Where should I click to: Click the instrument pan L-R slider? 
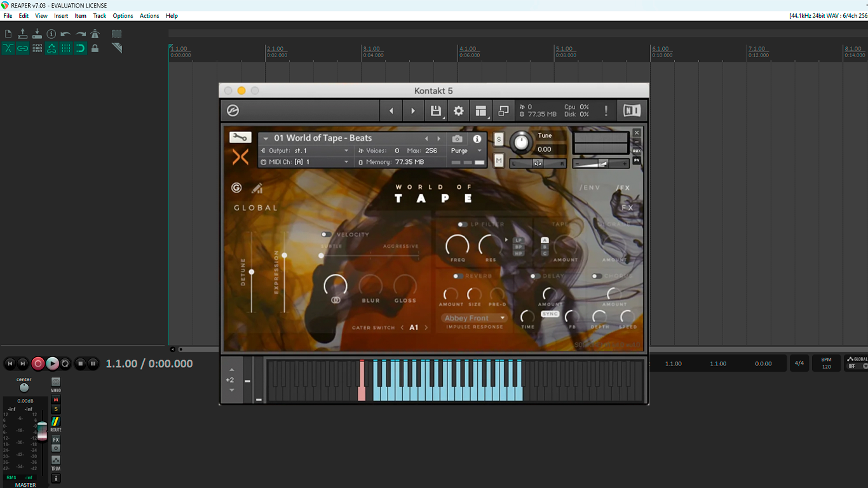click(x=538, y=163)
